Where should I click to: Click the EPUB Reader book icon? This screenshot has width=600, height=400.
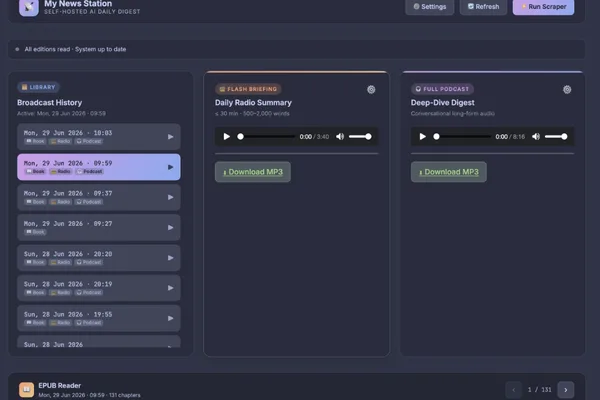[26, 390]
